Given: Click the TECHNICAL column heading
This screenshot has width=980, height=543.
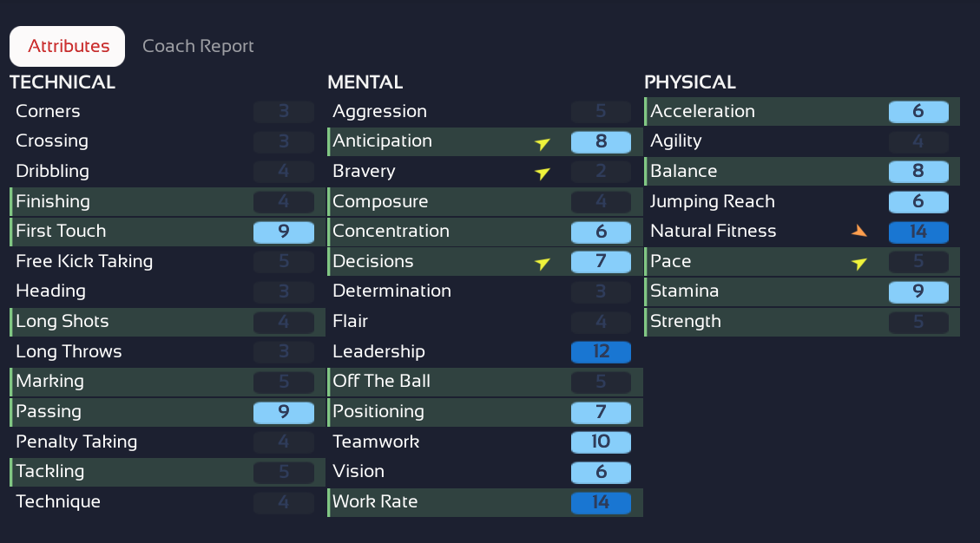Looking at the screenshot, I should click(x=62, y=82).
